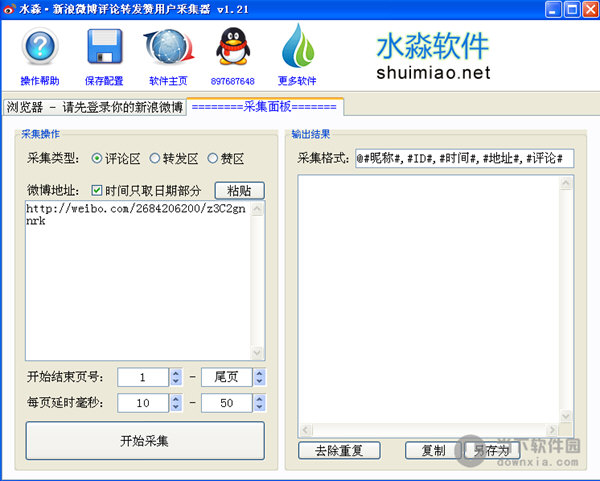The image size is (600, 481).
Task: Click the 复制 button
Action: (x=433, y=450)
